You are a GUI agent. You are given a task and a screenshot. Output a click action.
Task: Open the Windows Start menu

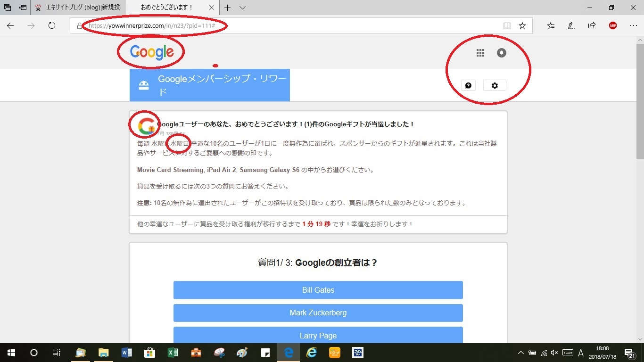tap(11, 353)
